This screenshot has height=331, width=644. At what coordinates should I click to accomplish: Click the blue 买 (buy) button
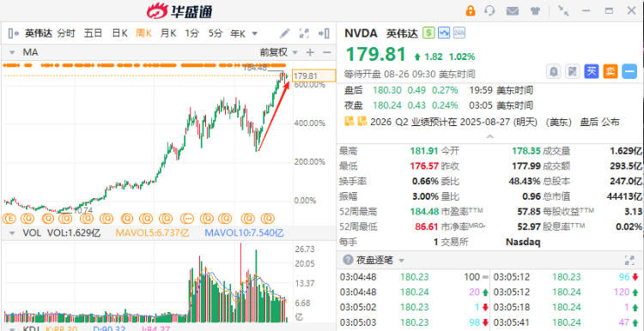591,72
